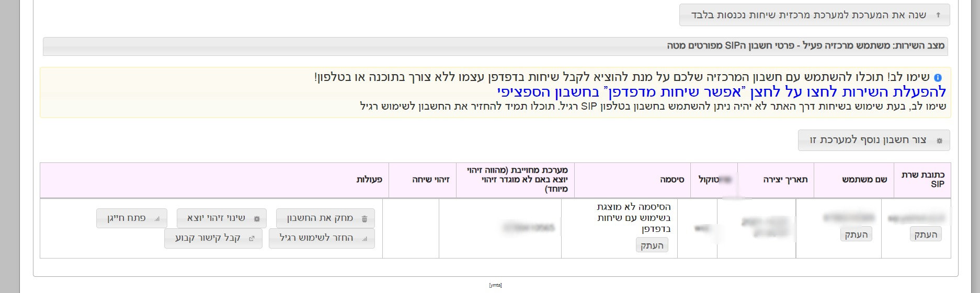
Task: Click the זיהוי שיחה column header
Action: 430,180
